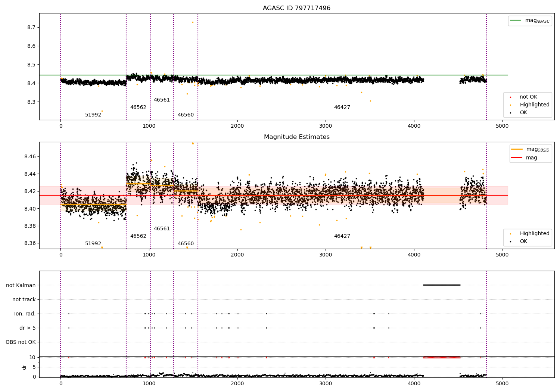The height and width of the screenshot is (392, 560).
Task: Click the 10 tick on dr axis
Action: (32, 357)
